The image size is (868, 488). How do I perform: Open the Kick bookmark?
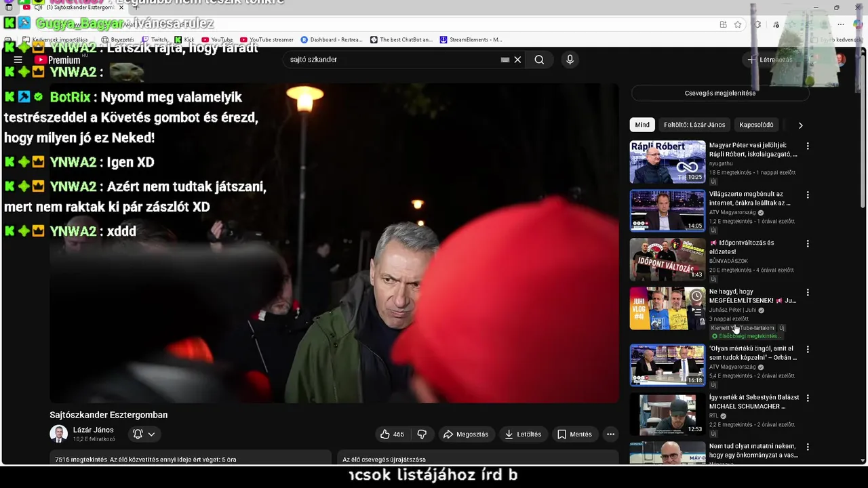184,39
